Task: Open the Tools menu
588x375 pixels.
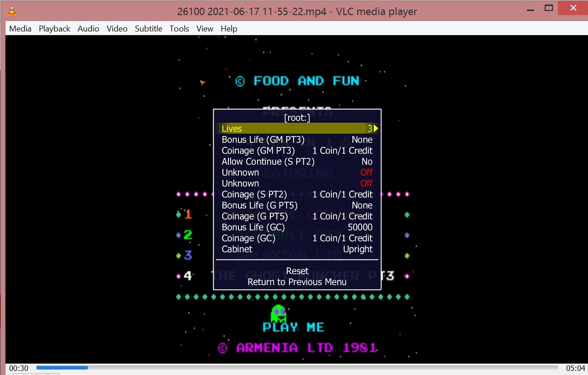Action: (x=179, y=29)
